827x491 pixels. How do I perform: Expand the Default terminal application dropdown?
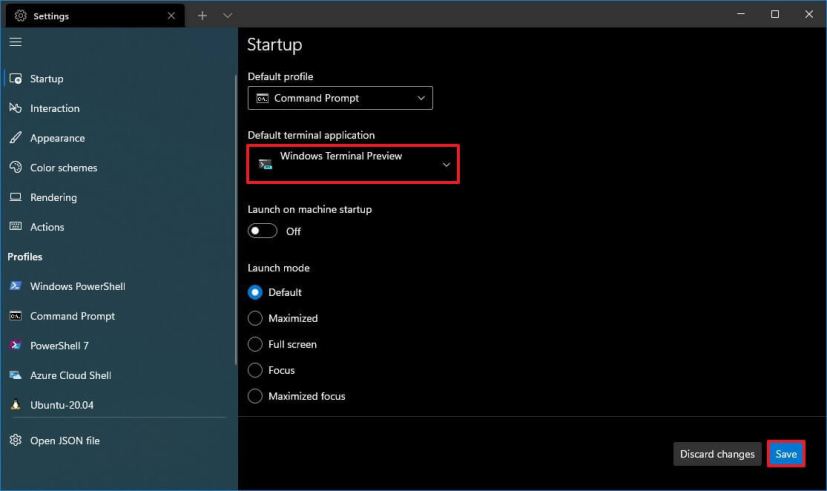tap(353, 164)
